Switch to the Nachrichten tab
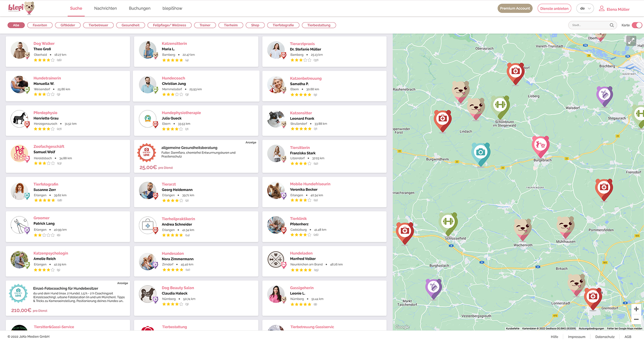 (x=105, y=8)
